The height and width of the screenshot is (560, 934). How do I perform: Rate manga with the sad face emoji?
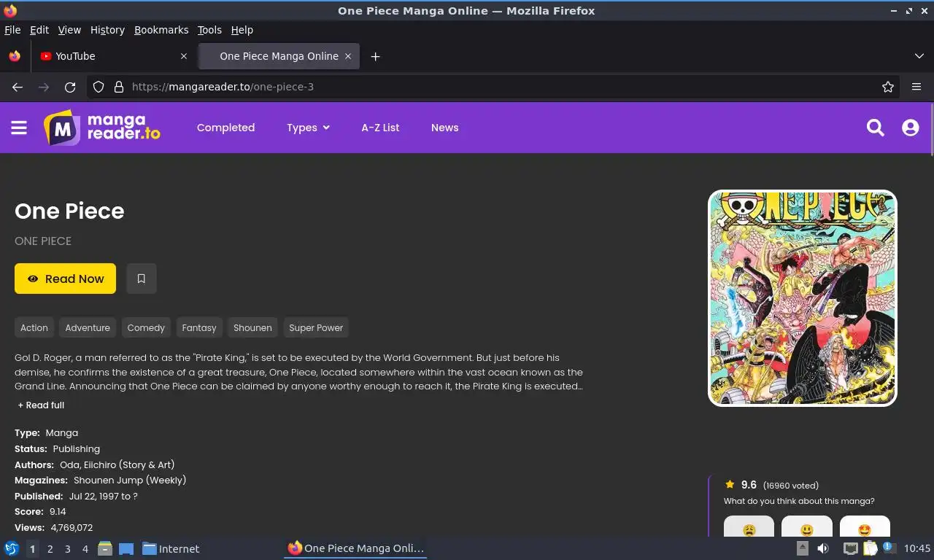point(749,526)
